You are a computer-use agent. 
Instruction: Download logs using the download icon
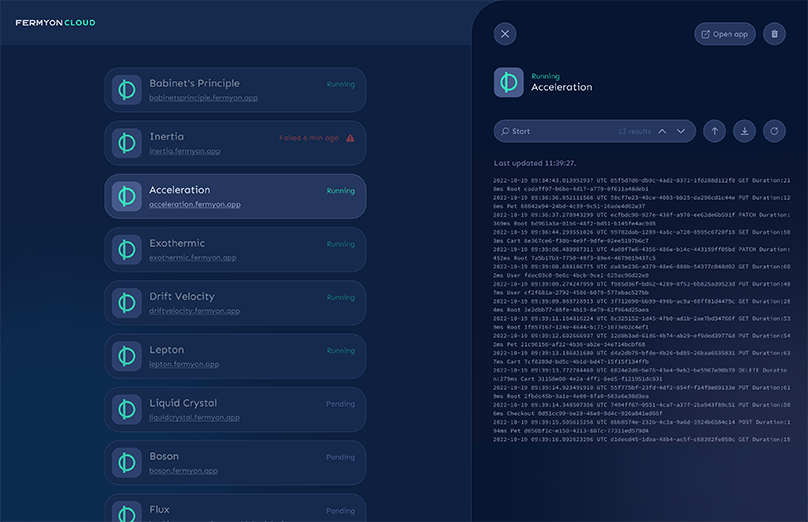click(x=744, y=131)
